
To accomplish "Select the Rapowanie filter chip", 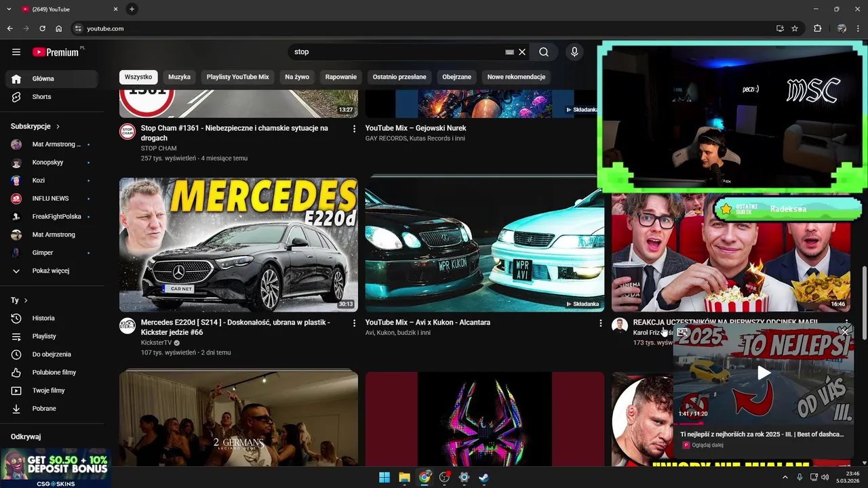I will [340, 77].
